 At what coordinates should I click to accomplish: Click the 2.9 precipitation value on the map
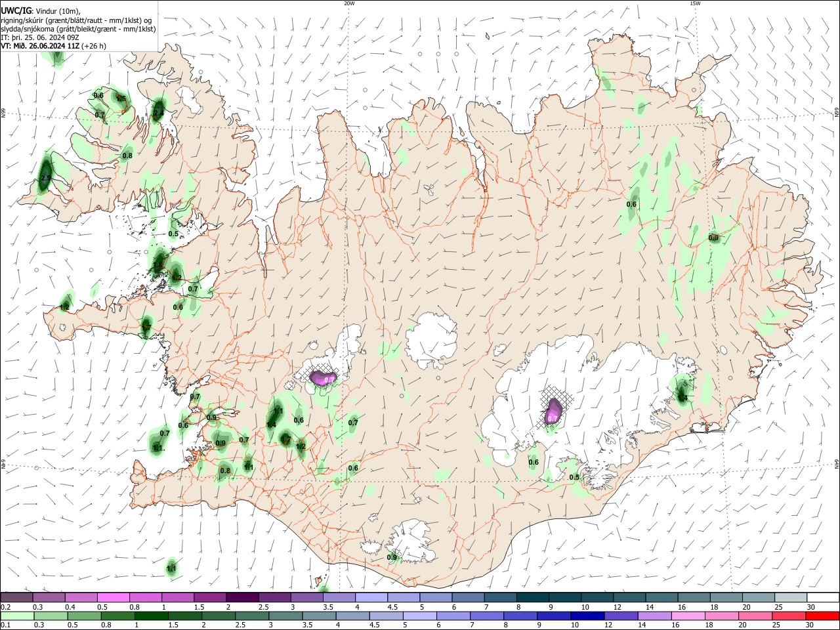45,178
